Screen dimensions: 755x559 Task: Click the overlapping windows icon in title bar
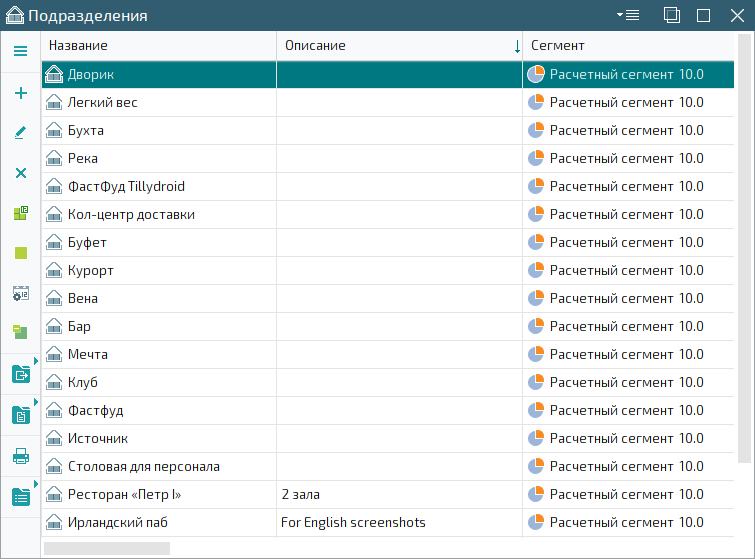click(672, 15)
